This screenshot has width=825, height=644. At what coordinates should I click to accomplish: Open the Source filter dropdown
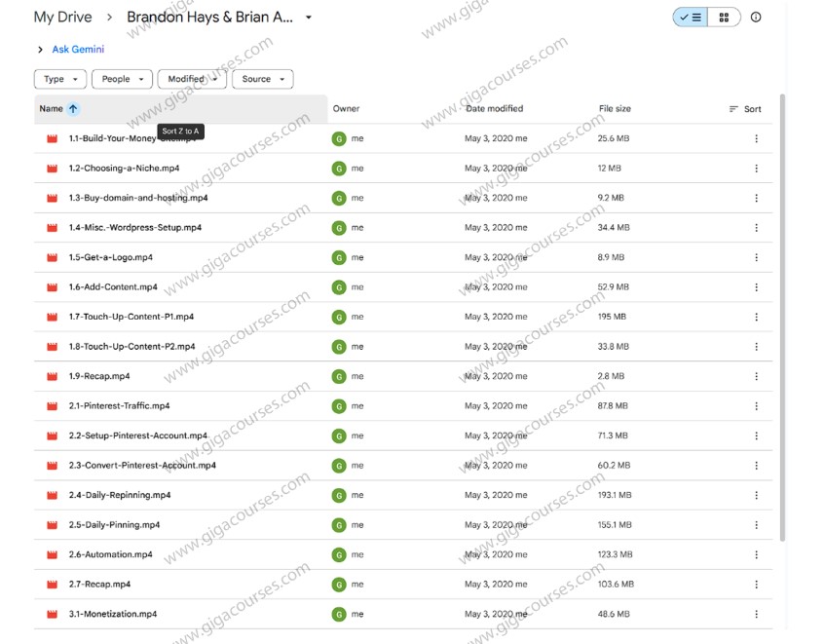tap(262, 79)
